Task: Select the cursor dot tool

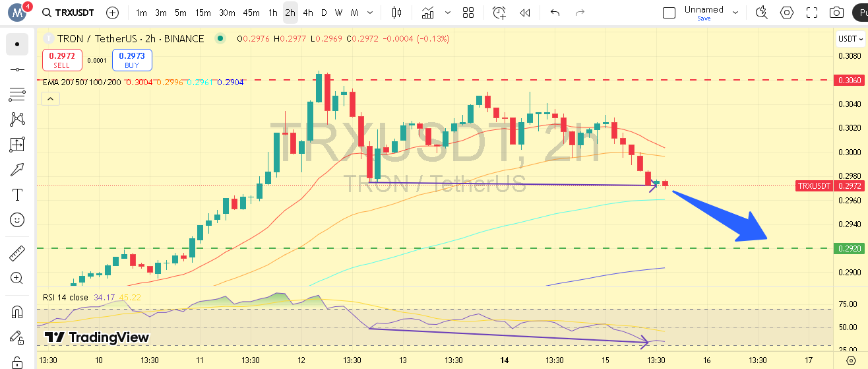Action: point(17,44)
